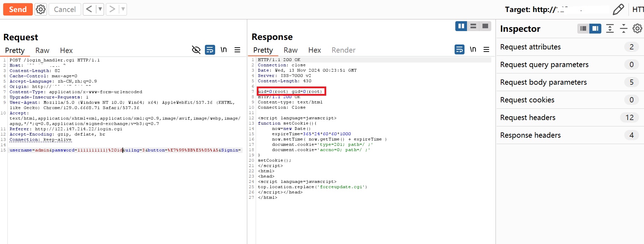Image resolution: width=644 pixels, height=244 pixels.
Task: Collapse all Inspector sections
Action: tap(624, 29)
